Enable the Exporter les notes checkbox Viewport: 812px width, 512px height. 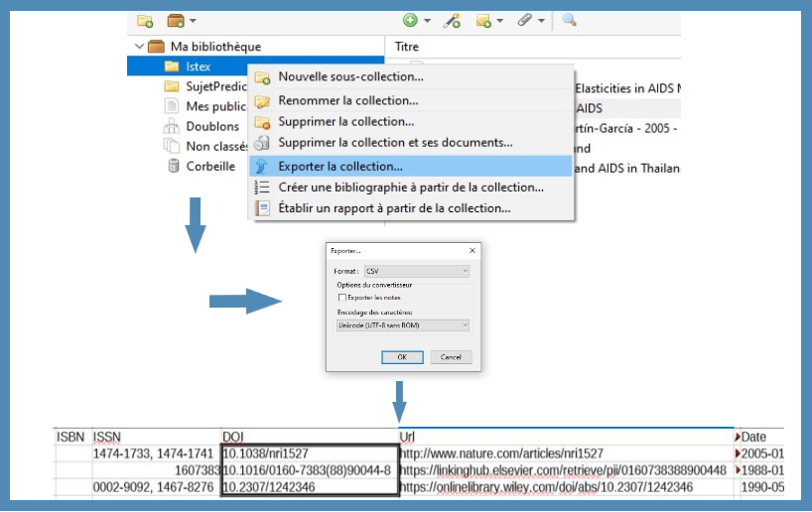tap(342, 297)
